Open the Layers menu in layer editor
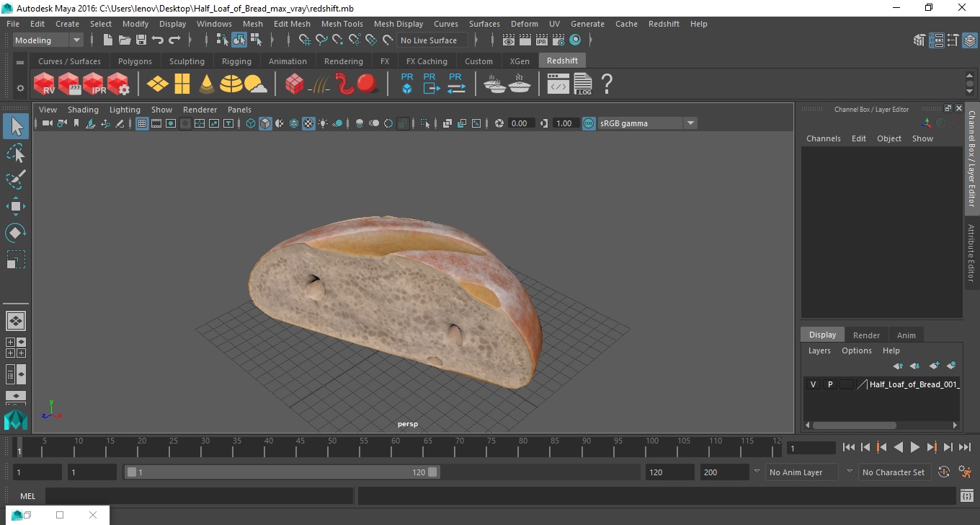The width and height of the screenshot is (980, 525). (x=819, y=350)
